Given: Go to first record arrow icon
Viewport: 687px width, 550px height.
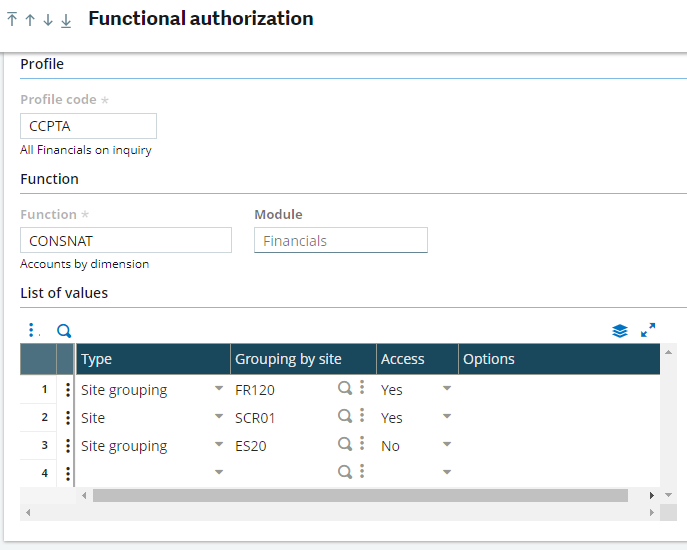Looking at the screenshot, I should [12, 20].
